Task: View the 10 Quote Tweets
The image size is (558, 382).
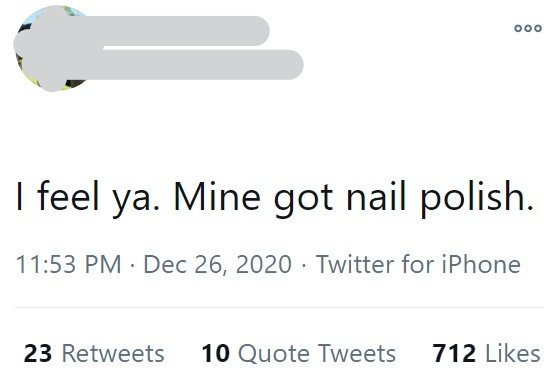Action: point(298,354)
